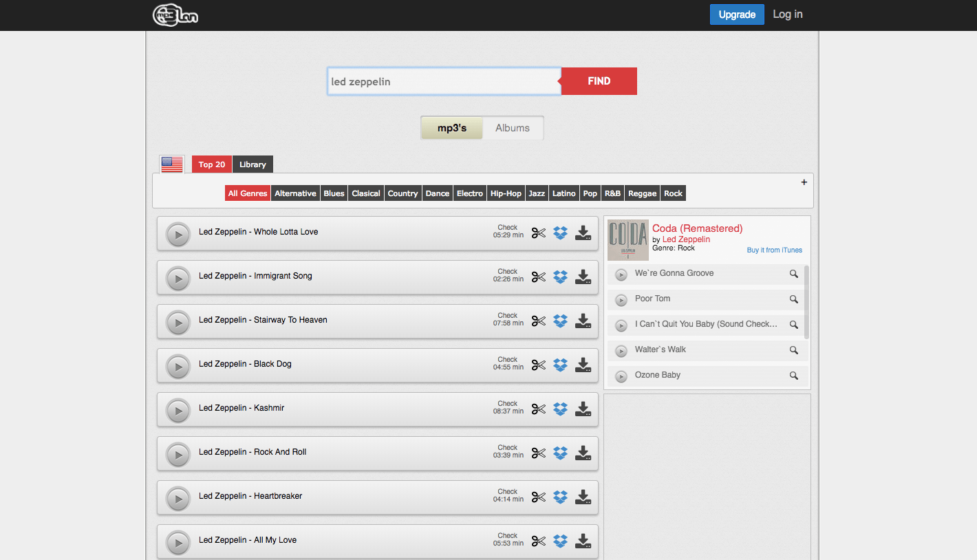Download Heartbreaker mp3
The height and width of the screenshot is (560, 977).
tap(583, 497)
